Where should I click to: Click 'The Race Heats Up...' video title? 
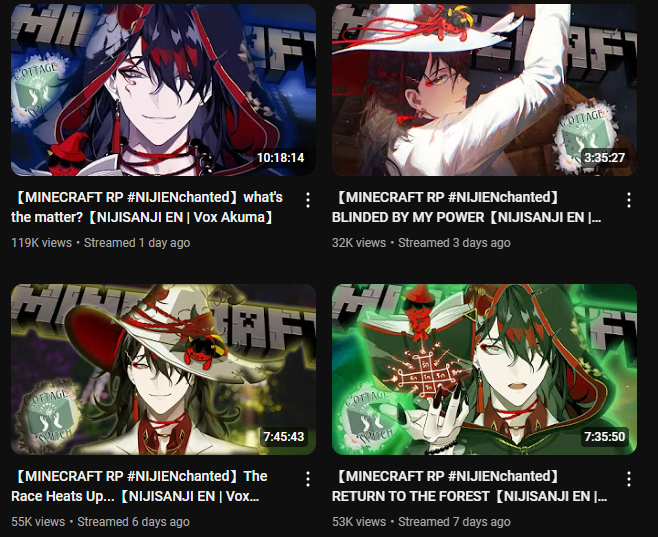139,486
